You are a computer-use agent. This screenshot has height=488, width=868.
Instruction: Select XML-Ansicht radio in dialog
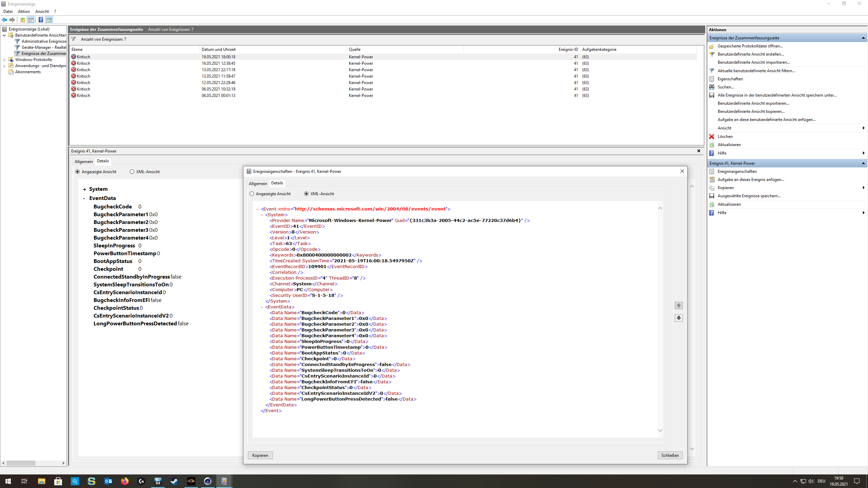(306, 194)
